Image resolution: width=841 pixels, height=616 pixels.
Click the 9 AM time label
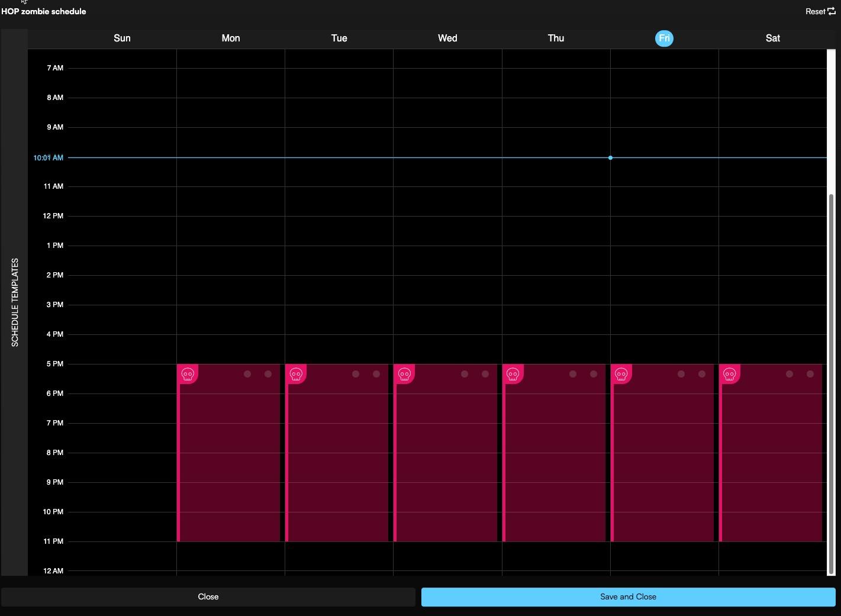pos(55,127)
